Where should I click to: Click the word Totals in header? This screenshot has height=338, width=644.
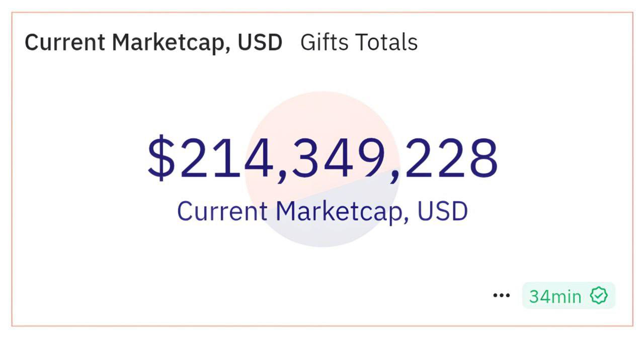pos(387,42)
